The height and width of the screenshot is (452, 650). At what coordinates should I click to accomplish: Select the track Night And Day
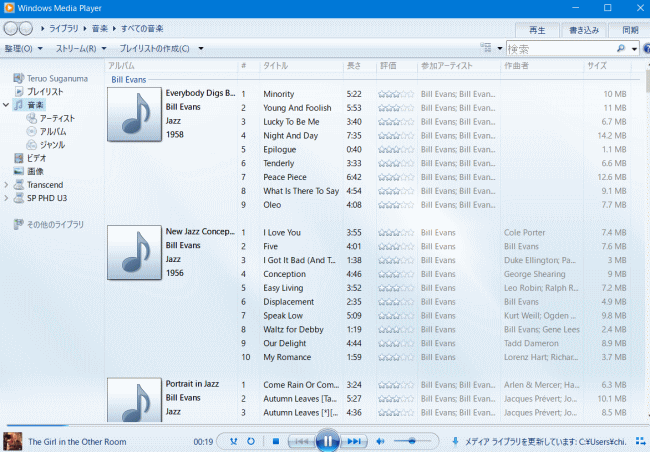pos(290,136)
